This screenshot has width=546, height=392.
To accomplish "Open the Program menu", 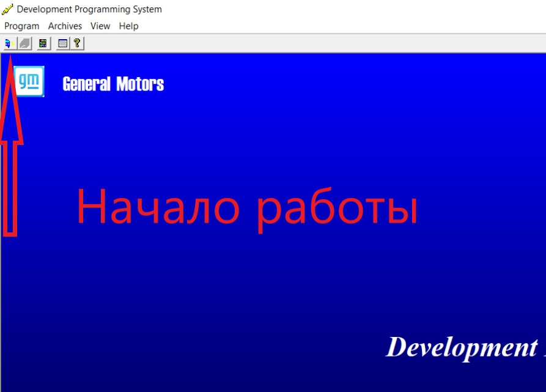I will tap(21, 26).
